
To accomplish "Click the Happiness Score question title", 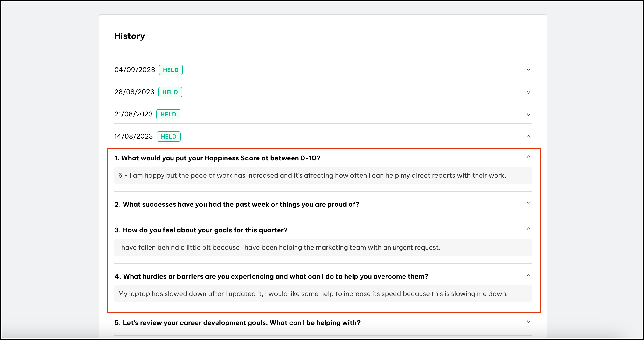I will point(217,158).
